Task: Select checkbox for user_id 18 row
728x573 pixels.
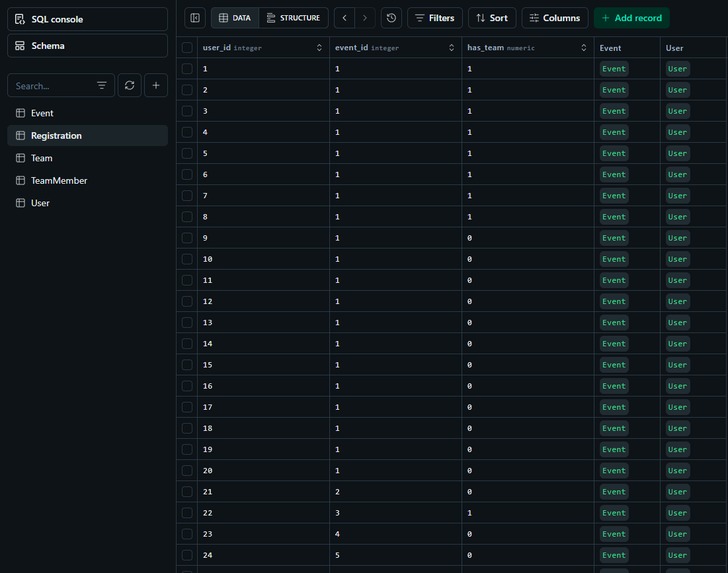Action: click(187, 428)
